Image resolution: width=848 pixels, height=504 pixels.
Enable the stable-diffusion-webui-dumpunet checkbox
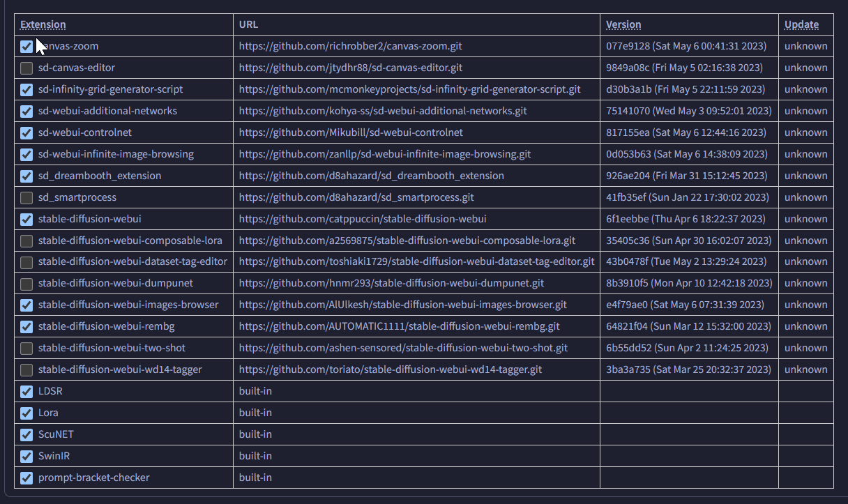tap(26, 284)
